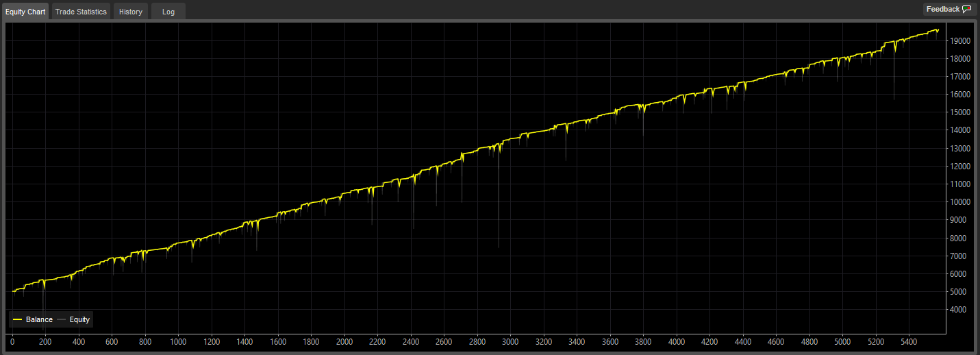Click the yellow Balance line swatch in legend

pos(17,319)
